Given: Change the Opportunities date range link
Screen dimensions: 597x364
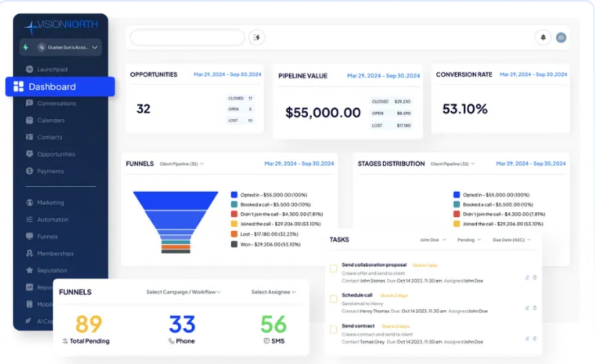Looking at the screenshot, I should coord(227,74).
